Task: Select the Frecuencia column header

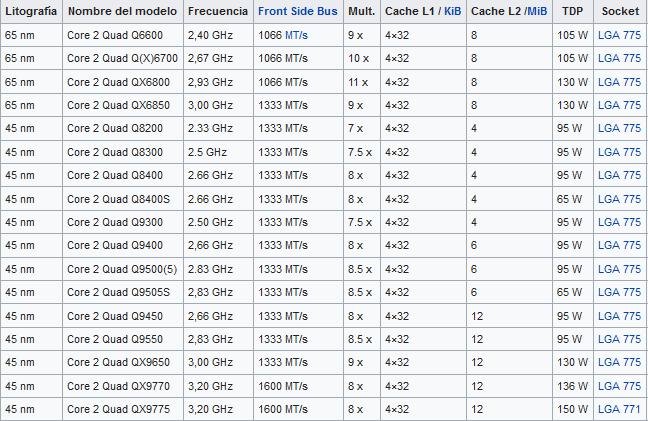Action: (218, 11)
